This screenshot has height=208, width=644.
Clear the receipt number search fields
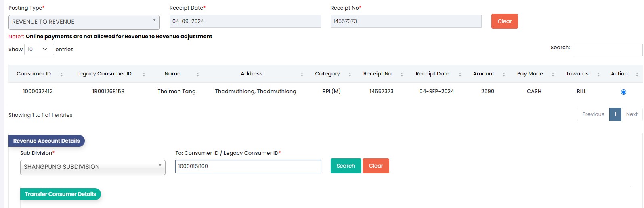[x=504, y=21]
